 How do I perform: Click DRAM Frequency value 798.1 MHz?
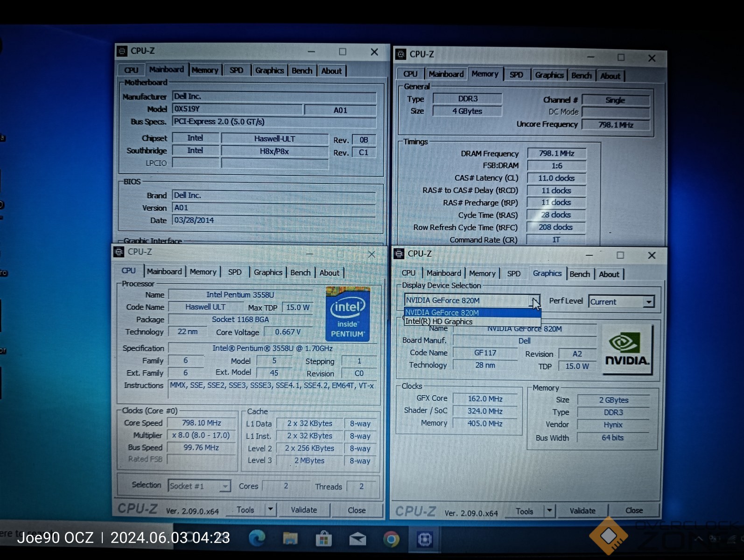tap(556, 153)
